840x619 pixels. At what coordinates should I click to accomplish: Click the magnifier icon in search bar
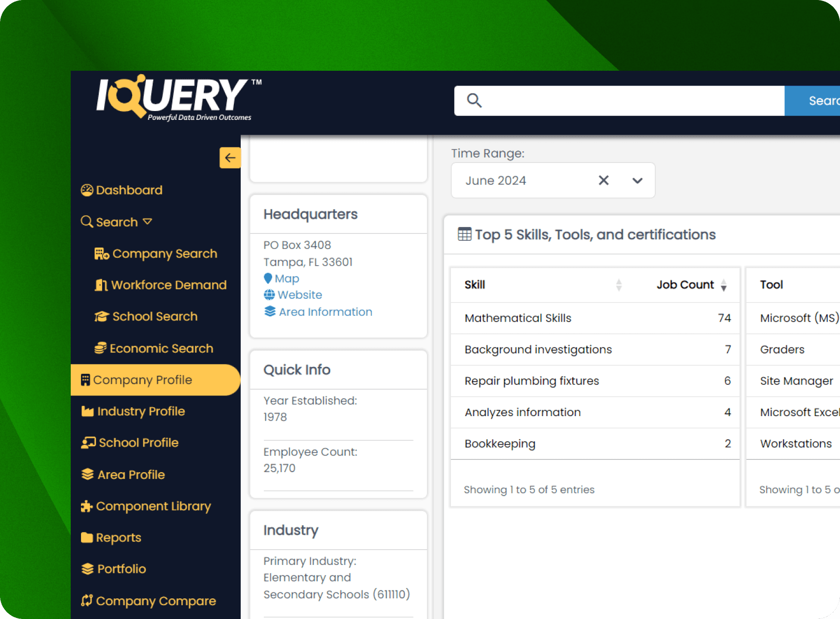click(x=474, y=101)
